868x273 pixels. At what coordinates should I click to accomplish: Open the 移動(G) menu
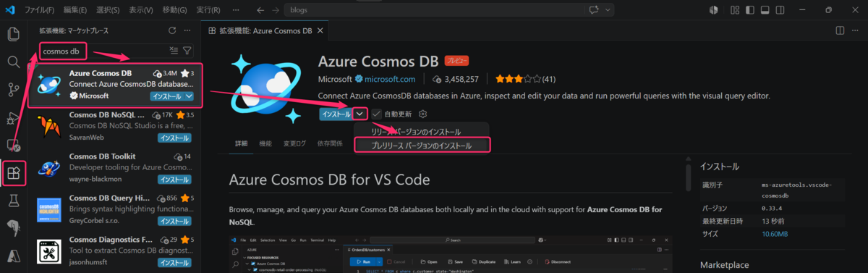[174, 10]
